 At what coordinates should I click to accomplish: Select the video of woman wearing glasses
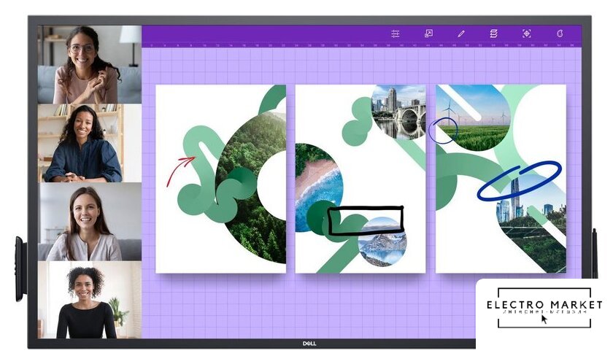coord(89,64)
